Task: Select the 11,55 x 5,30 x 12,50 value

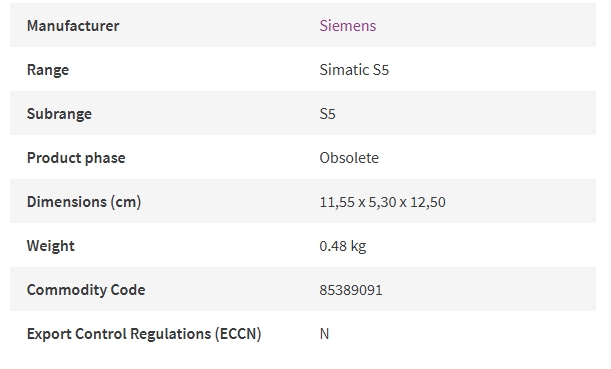Action: [x=382, y=202]
